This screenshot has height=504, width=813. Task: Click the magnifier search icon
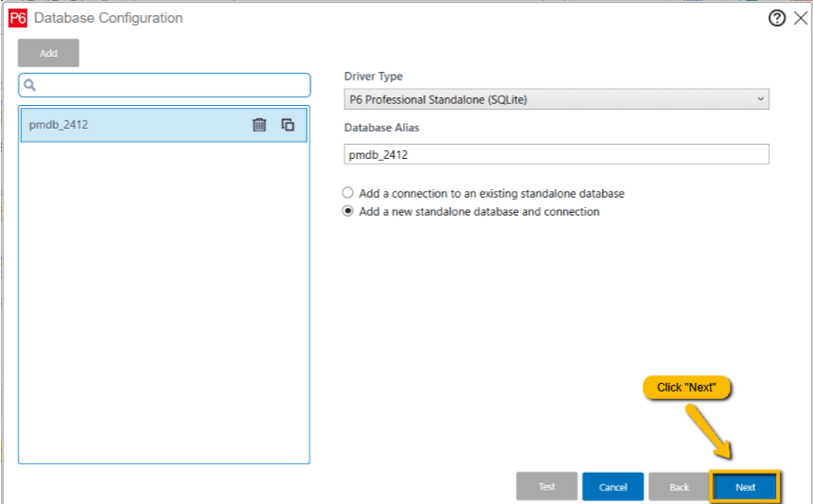(x=29, y=85)
